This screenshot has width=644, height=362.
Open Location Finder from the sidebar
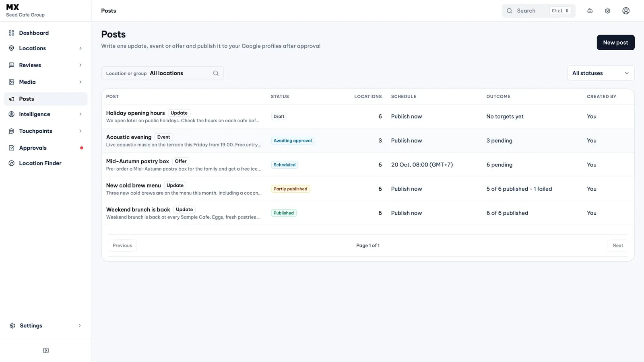click(x=46, y=163)
